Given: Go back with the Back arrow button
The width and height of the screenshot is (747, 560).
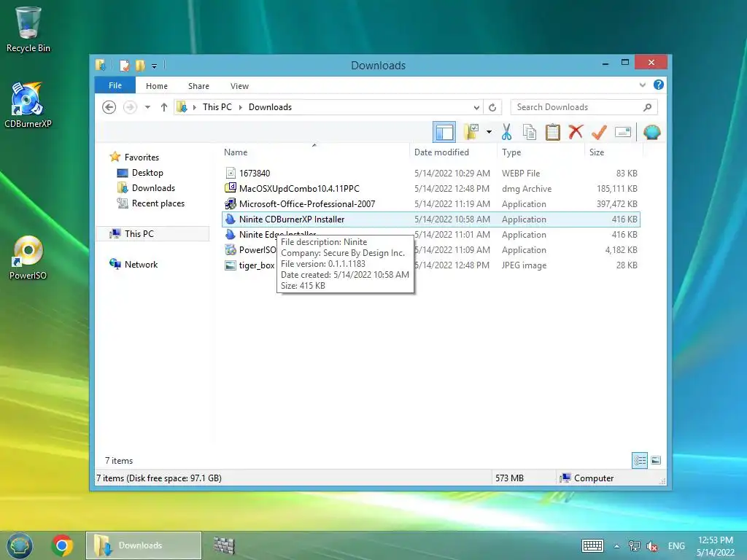Looking at the screenshot, I should [x=109, y=107].
